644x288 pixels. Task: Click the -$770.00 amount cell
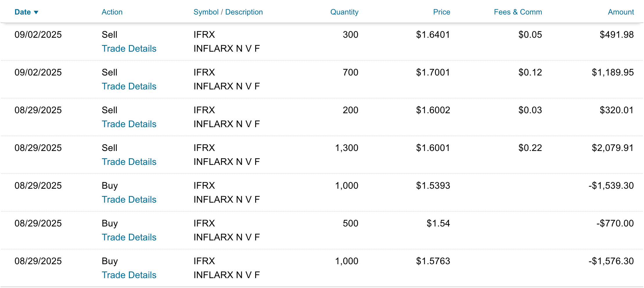615,224
